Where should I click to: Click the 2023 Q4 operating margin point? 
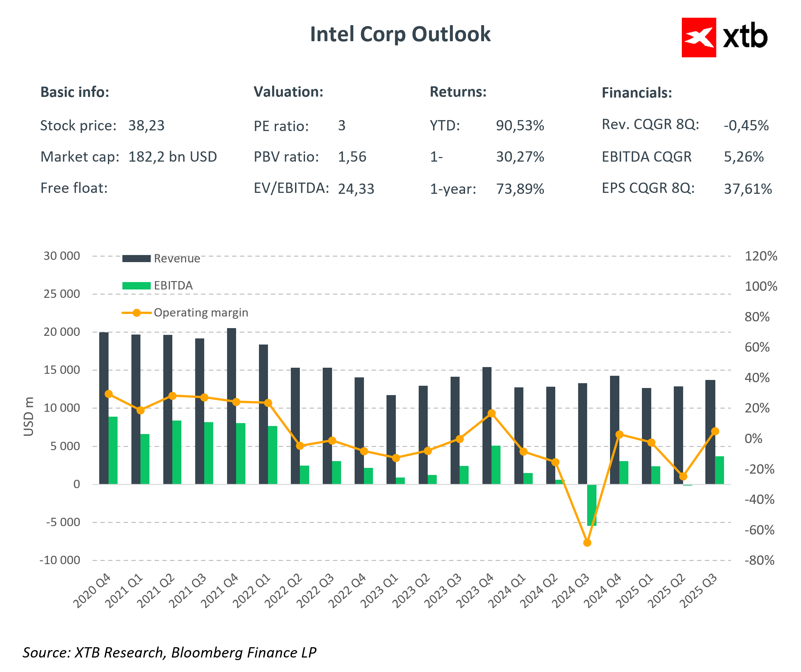point(492,413)
